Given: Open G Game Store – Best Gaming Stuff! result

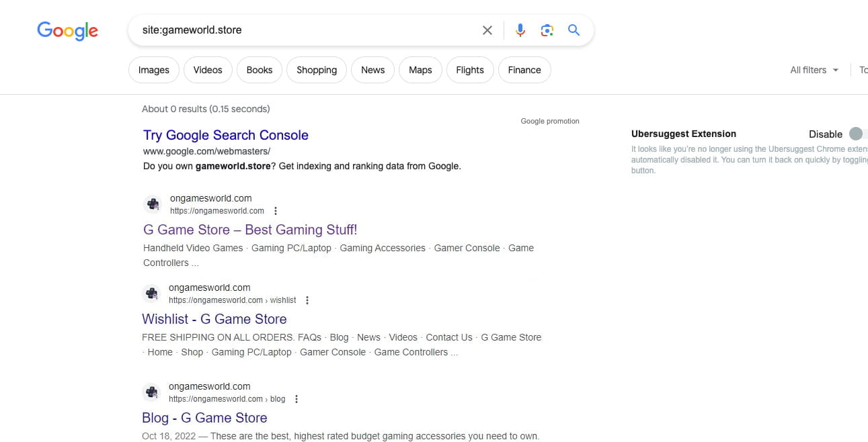Looking at the screenshot, I should 250,230.
